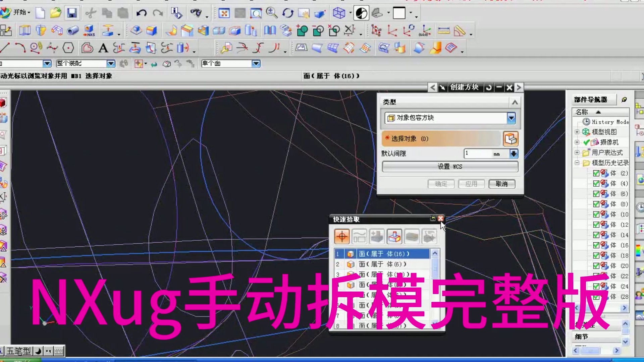Click the 选择对象 (0) selection row
The height and width of the screenshot is (362, 644).
441,138
